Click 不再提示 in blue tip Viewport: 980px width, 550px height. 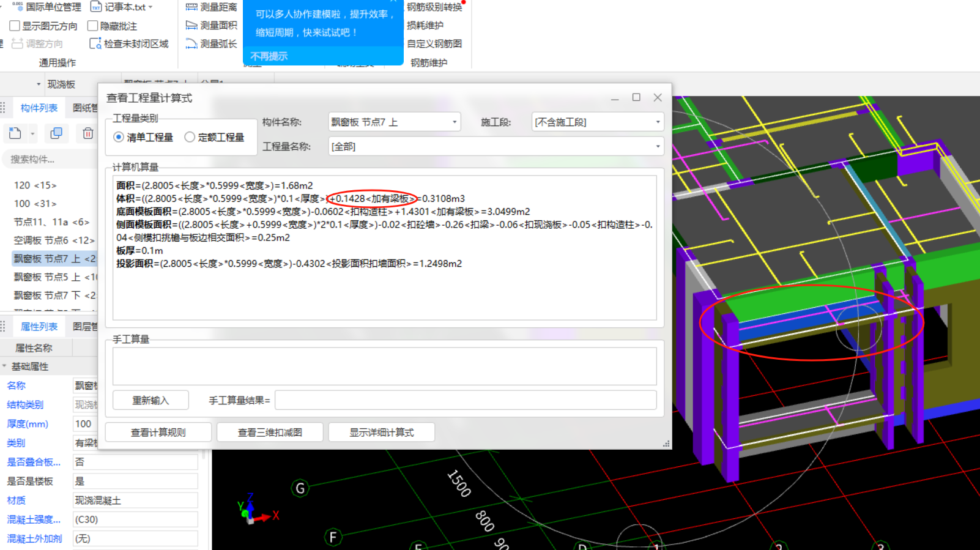tap(269, 56)
